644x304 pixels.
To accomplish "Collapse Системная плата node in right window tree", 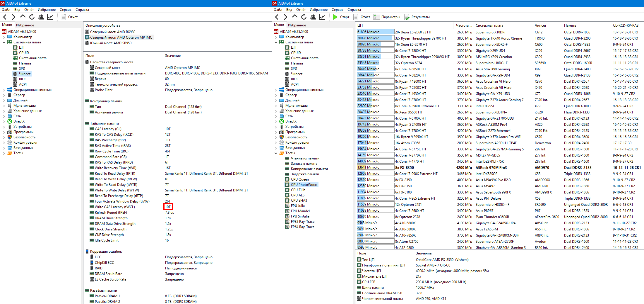I will pos(276,42).
